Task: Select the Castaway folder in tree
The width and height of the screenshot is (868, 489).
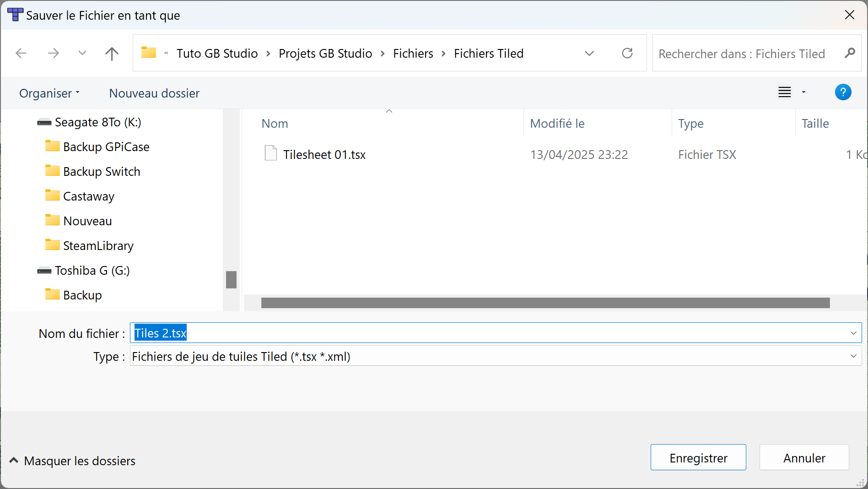Action: coord(89,196)
